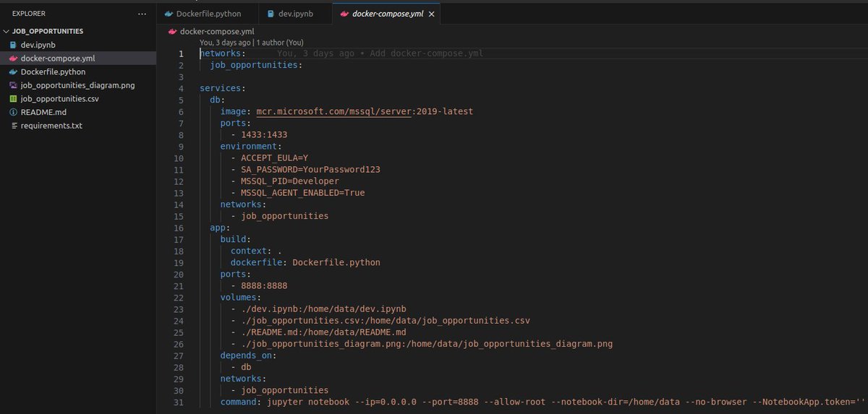This screenshot has height=414, width=868.
Task: Click the info icon beside README.md
Action: 14,112
